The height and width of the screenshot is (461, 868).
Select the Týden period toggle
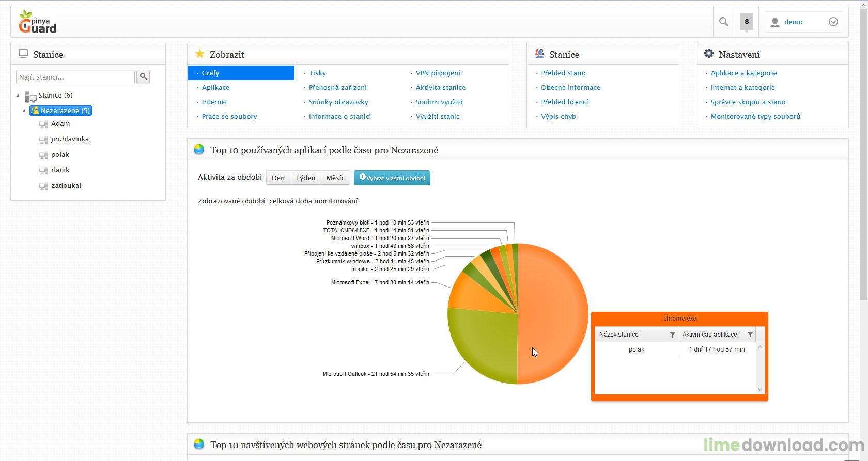tap(305, 178)
